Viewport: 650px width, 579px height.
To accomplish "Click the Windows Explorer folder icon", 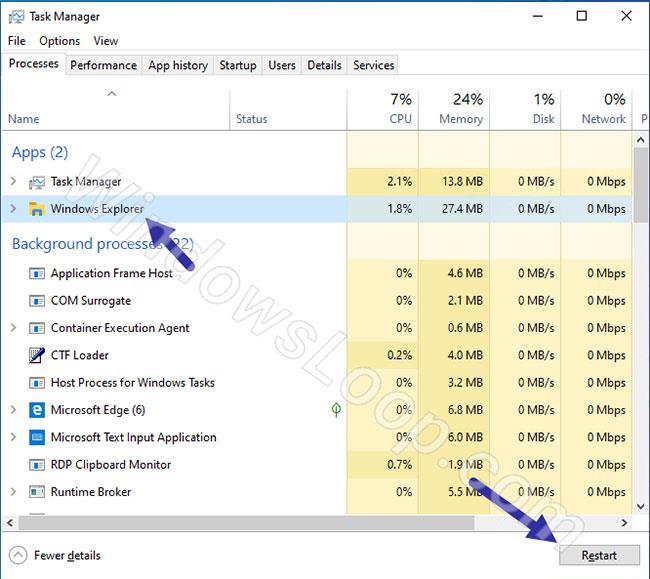I will pyautogui.click(x=36, y=209).
